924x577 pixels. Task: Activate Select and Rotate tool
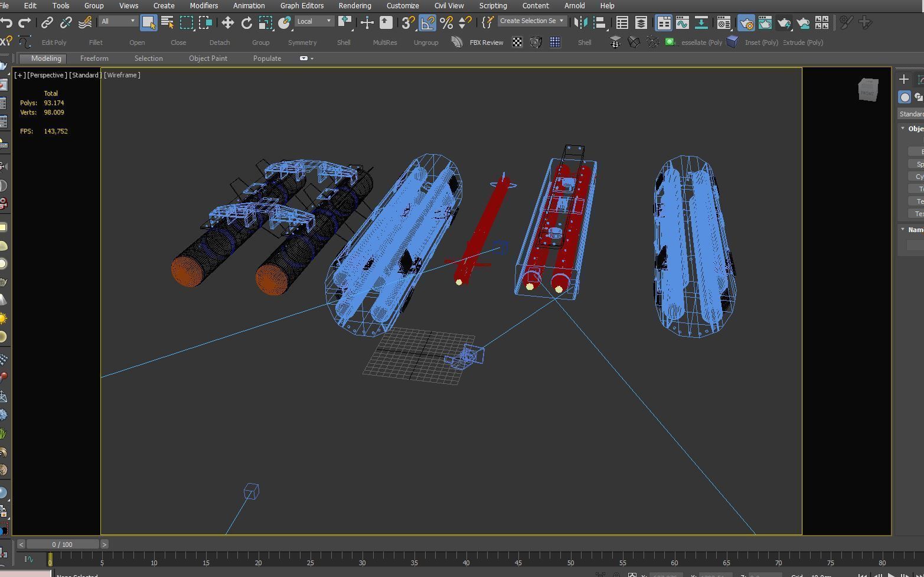pyautogui.click(x=247, y=22)
